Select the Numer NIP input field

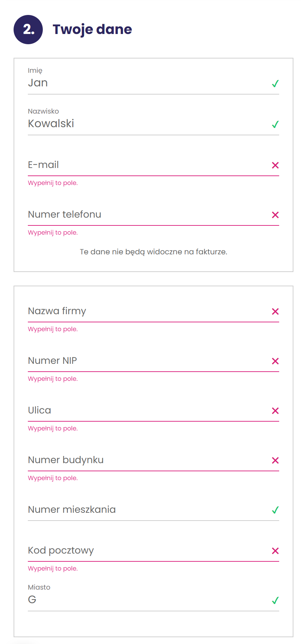153,361
